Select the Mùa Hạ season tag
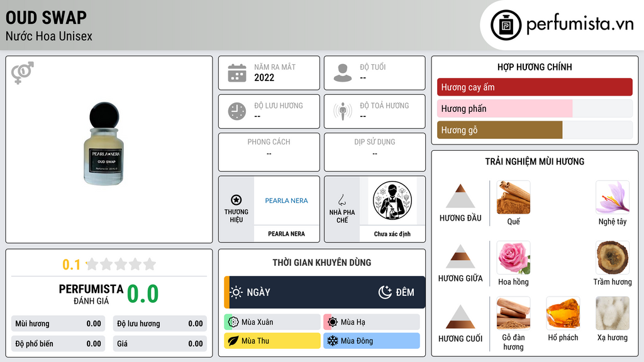Screen dimensions: 644x362 point(372,322)
